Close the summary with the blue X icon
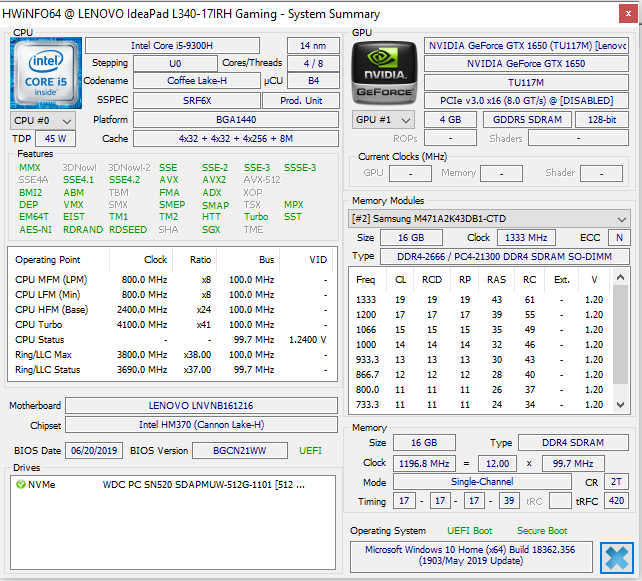This screenshot has height=581, width=642. pos(616,557)
